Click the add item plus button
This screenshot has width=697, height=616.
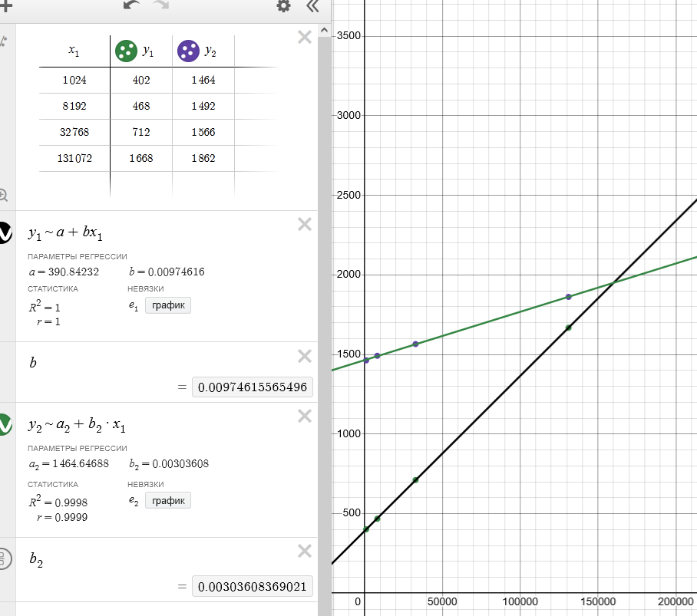[x=5, y=6]
